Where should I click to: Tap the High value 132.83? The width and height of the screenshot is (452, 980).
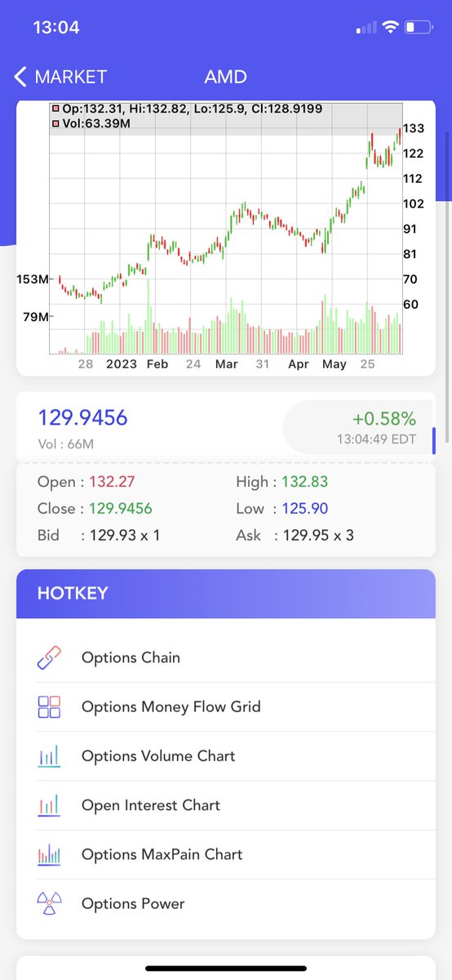pyautogui.click(x=305, y=482)
